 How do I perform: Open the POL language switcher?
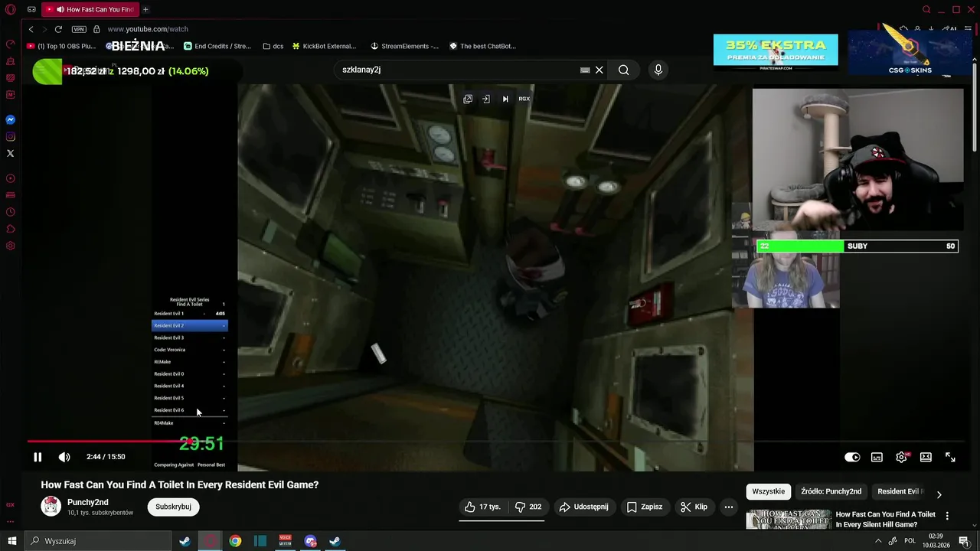[x=910, y=540]
